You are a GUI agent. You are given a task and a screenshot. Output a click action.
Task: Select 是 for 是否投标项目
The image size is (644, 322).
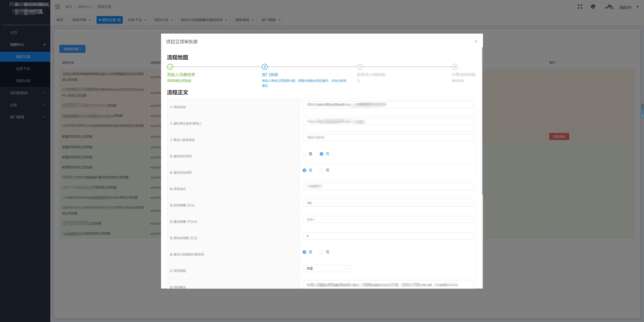tap(304, 154)
